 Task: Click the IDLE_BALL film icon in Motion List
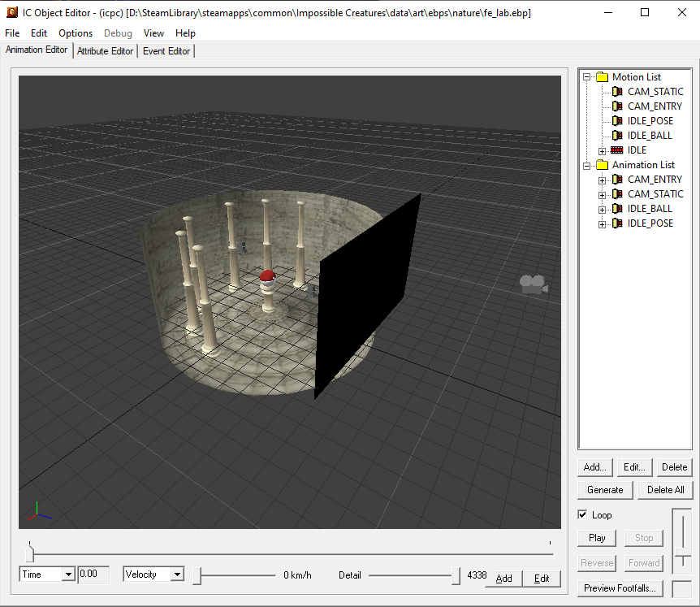click(617, 136)
